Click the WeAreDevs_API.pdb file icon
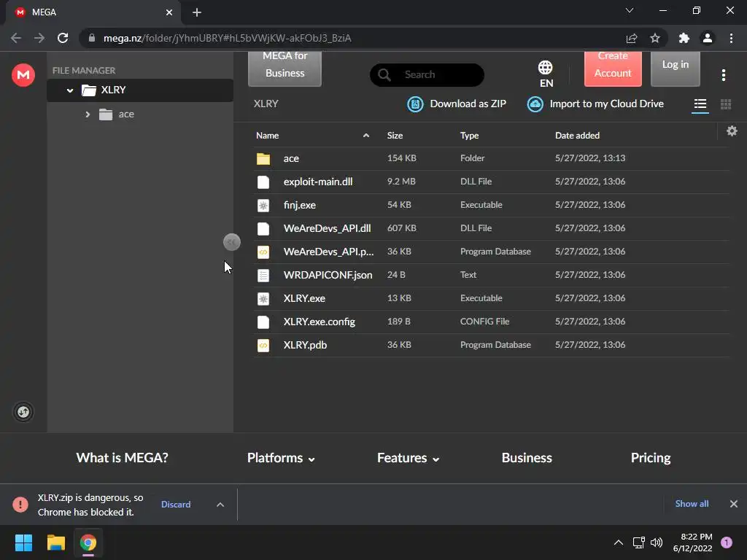Screen dimensions: 747x560 tap(263, 252)
